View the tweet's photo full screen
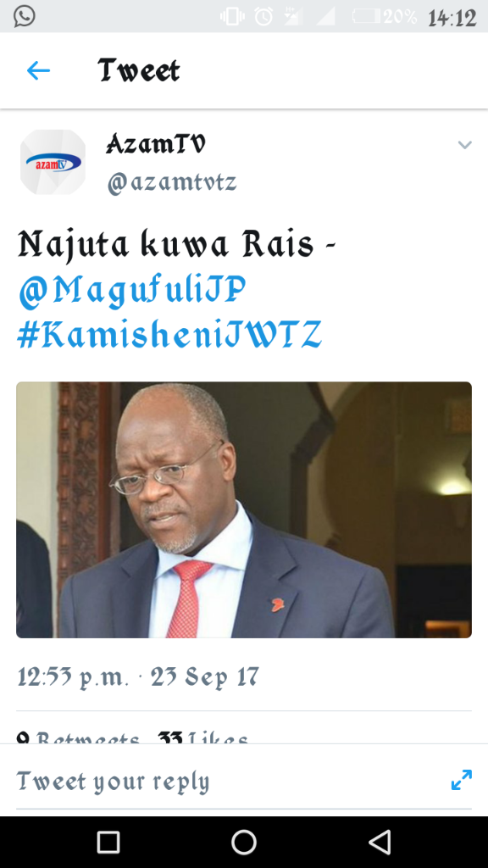The width and height of the screenshot is (488, 868). pos(244,509)
